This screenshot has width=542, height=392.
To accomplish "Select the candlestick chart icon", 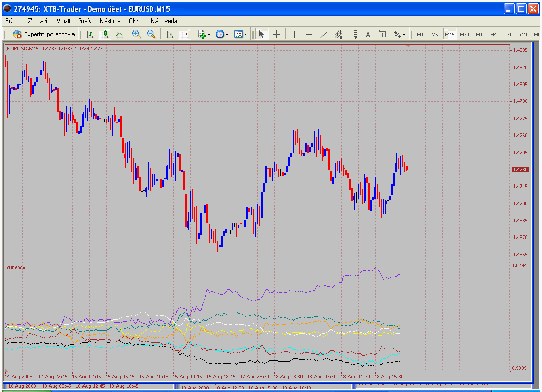I will [x=105, y=34].
